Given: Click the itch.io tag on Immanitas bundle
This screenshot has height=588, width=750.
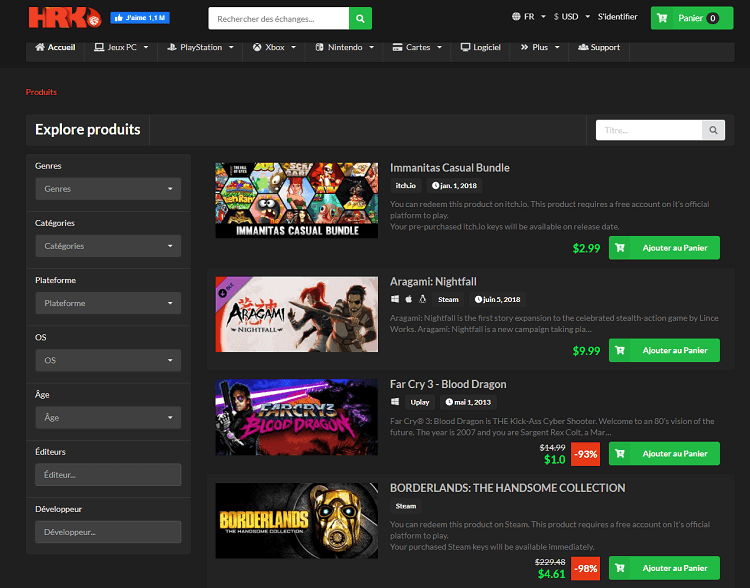Looking at the screenshot, I should point(405,185).
